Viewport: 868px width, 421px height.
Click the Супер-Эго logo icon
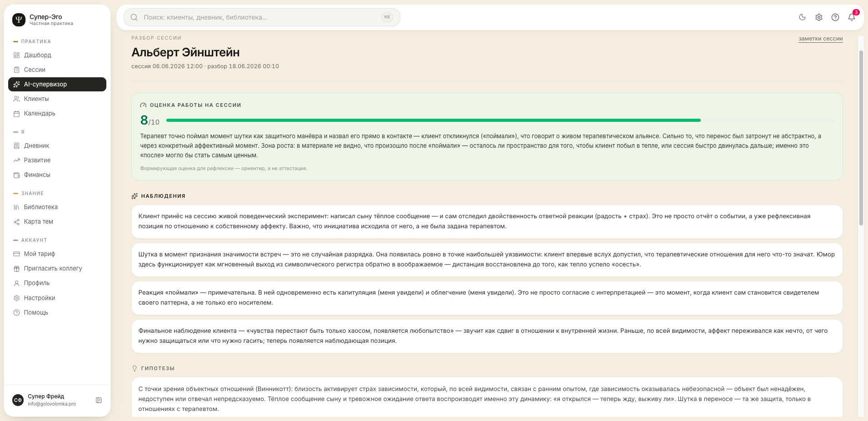click(x=19, y=20)
